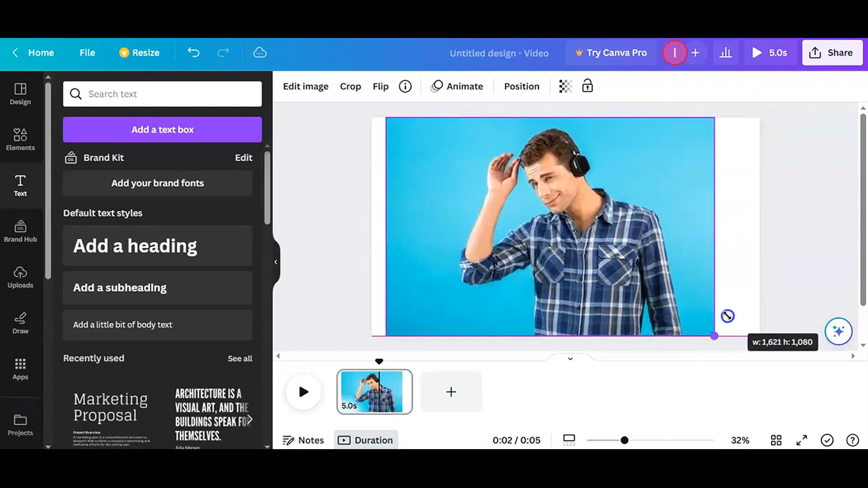Viewport: 868px width, 488px height.
Task: Select the Crop tool
Action: pyautogui.click(x=350, y=86)
